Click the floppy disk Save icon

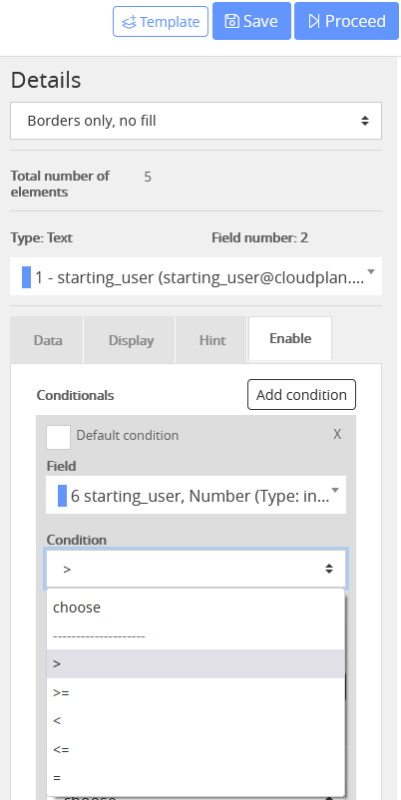coord(232,21)
